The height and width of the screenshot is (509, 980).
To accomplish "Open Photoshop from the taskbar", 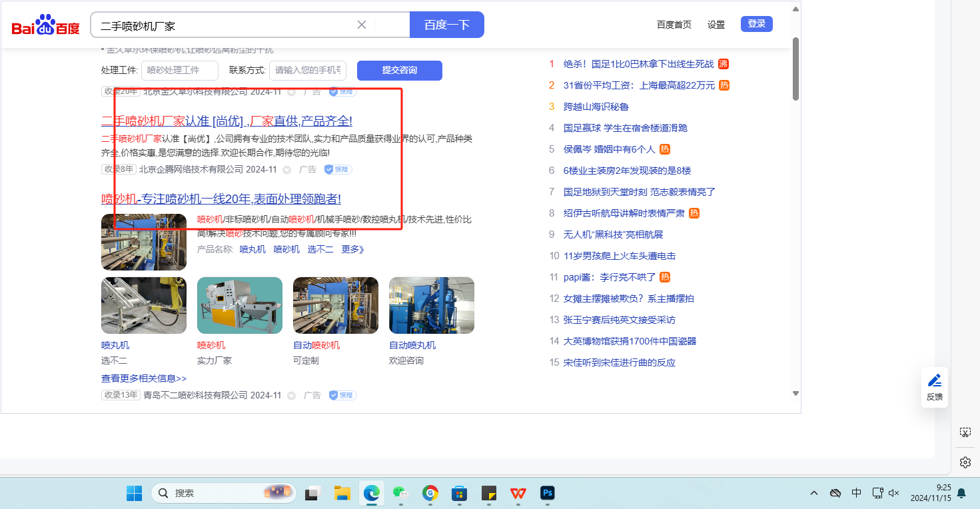I will 548,493.
